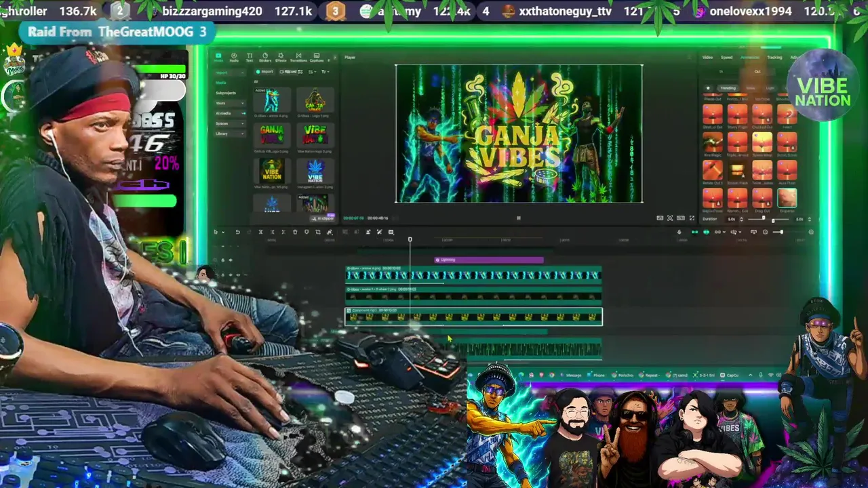
Task: Expand the Yours sidebar section
Action: point(231,103)
